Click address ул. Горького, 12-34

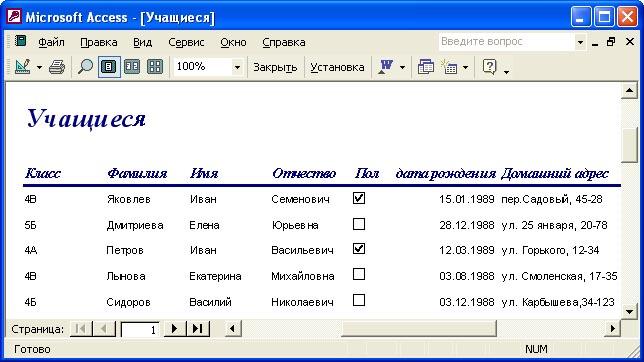click(550, 250)
